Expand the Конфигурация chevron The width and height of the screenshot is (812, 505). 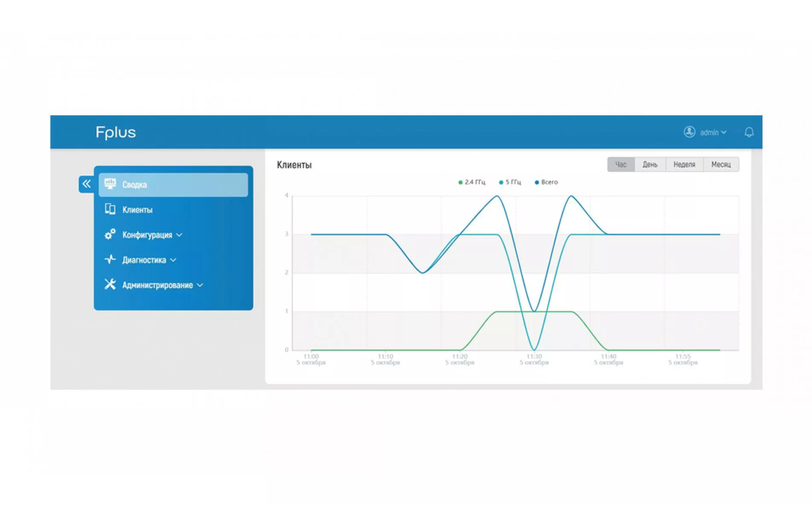click(x=179, y=235)
